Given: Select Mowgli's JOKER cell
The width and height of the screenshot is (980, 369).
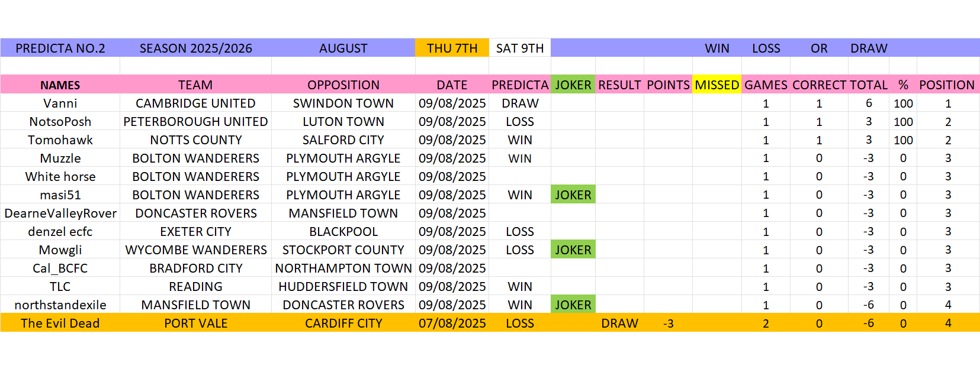Looking at the screenshot, I should (x=573, y=250).
